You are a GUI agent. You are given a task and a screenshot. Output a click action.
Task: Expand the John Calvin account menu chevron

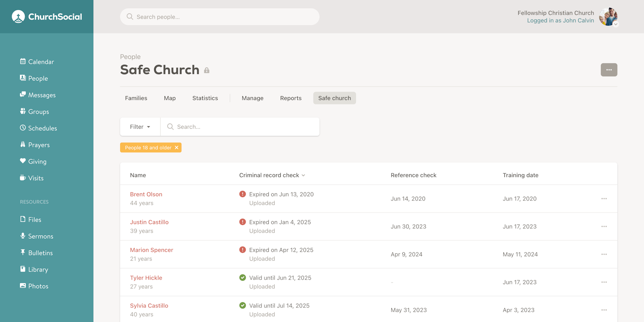[616, 24]
